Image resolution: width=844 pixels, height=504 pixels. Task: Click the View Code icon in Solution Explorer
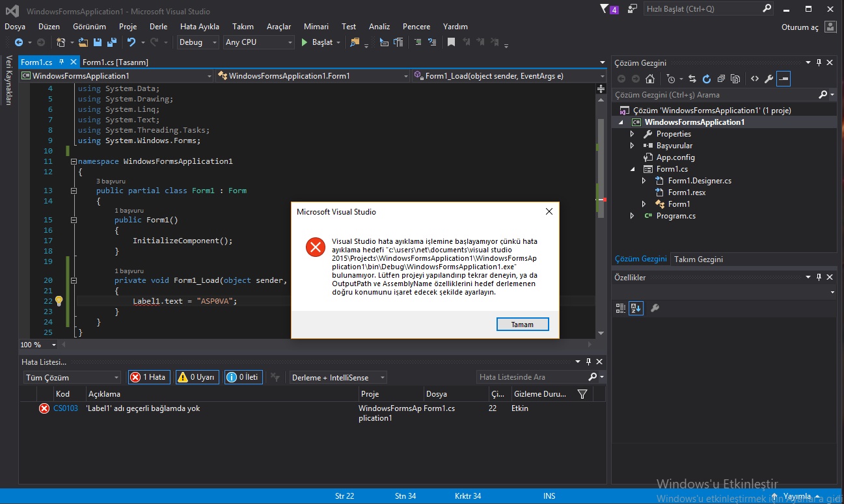point(754,79)
